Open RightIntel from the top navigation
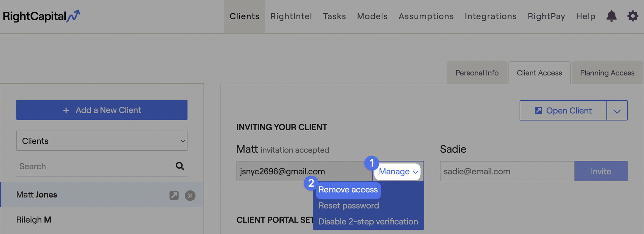This screenshot has width=644, height=234. (x=291, y=16)
